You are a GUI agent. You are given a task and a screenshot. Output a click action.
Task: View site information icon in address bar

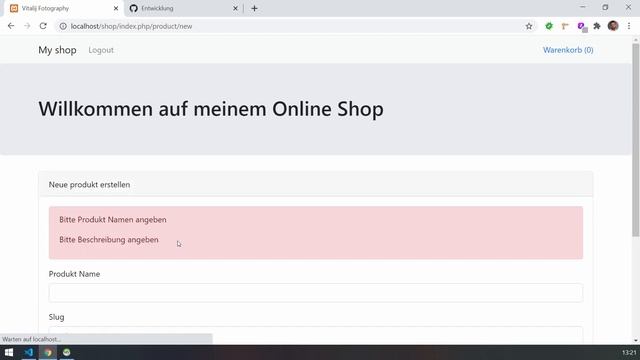[63, 26]
